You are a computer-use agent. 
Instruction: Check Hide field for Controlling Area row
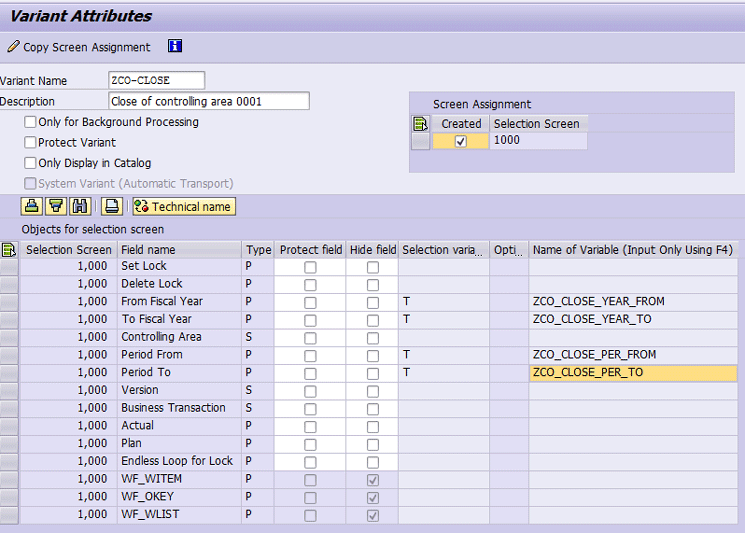pyautogui.click(x=372, y=338)
